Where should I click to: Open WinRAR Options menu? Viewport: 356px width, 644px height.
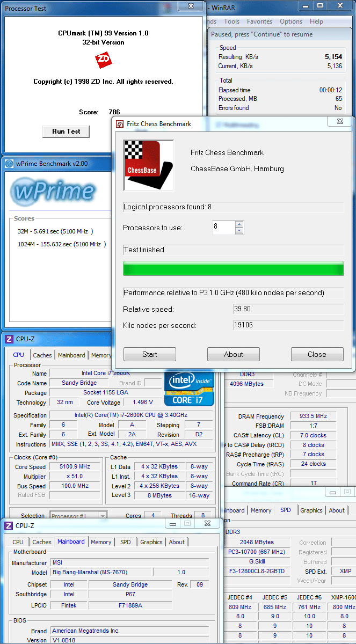pos(291,21)
